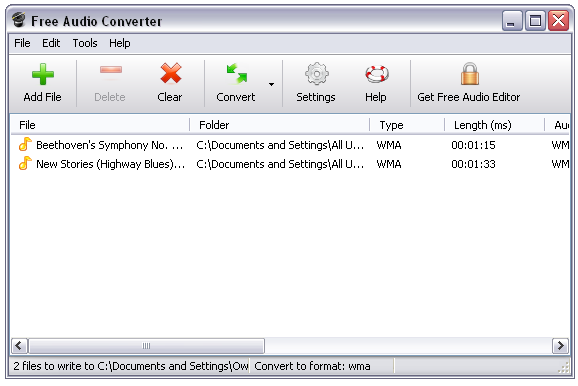This screenshot has height=386, width=578.
Task: Click the music note icon for Beethoven's Symphony
Action: point(25,144)
